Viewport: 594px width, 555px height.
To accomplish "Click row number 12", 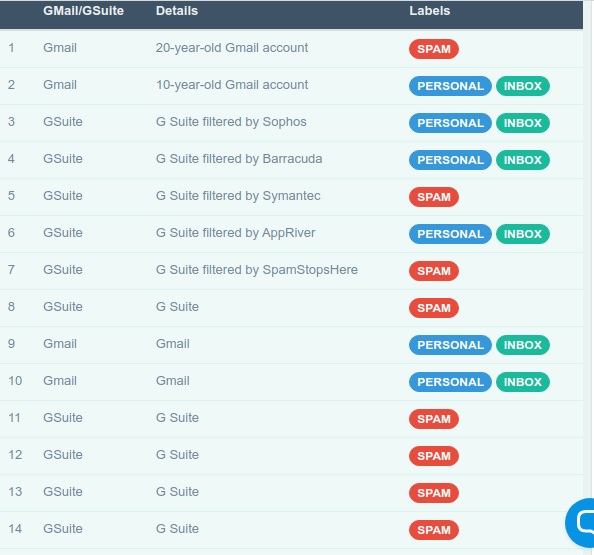I will pyautogui.click(x=15, y=455).
